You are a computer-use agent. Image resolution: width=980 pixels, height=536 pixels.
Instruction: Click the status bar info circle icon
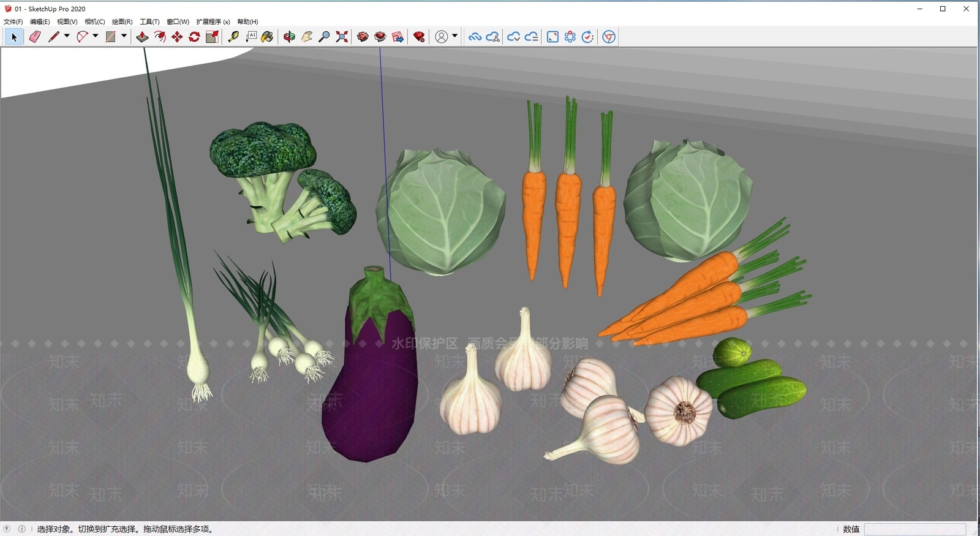[22, 529]
